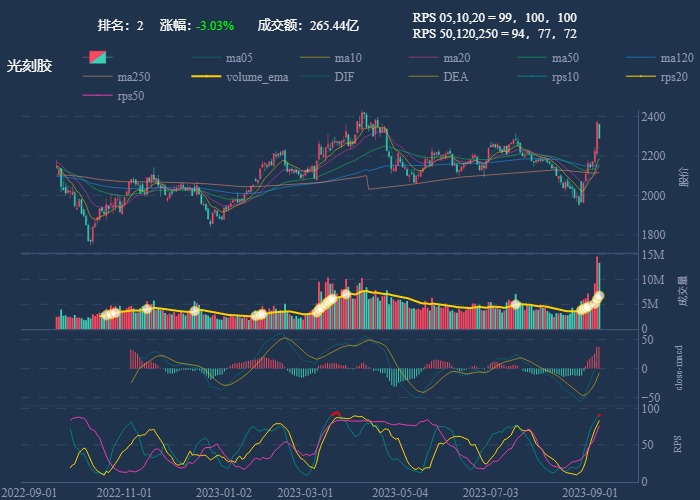Toggle ma20 legend entry
700x500 pixels.
pyautogui.click(x=443, y=57)
